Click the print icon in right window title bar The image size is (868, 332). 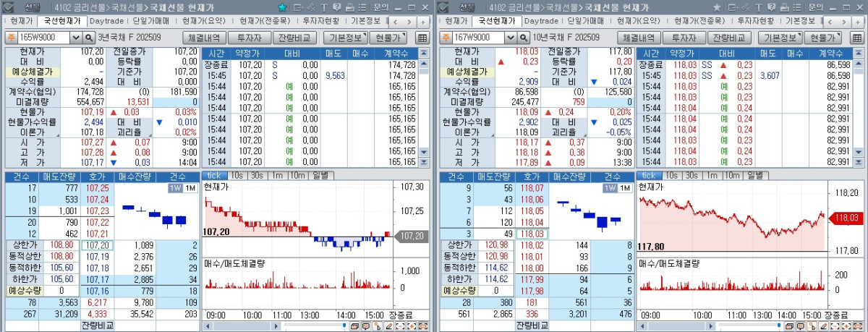pos(785,7)
